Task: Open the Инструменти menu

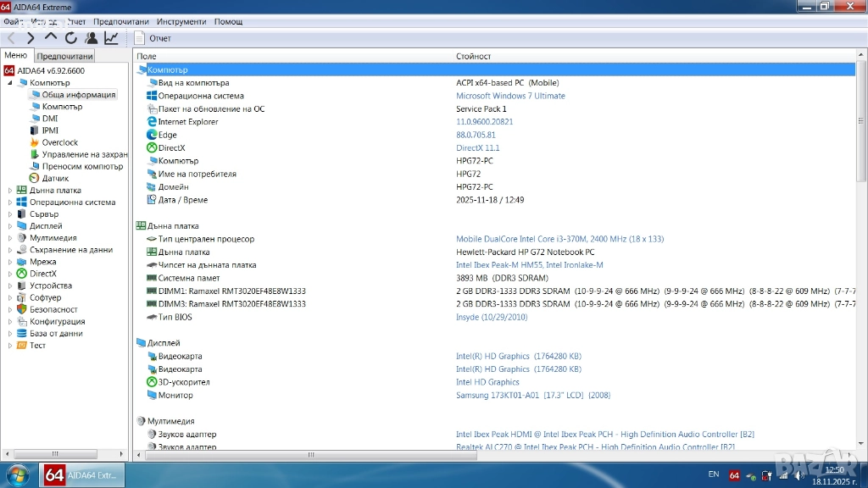Action: [181, 21]
